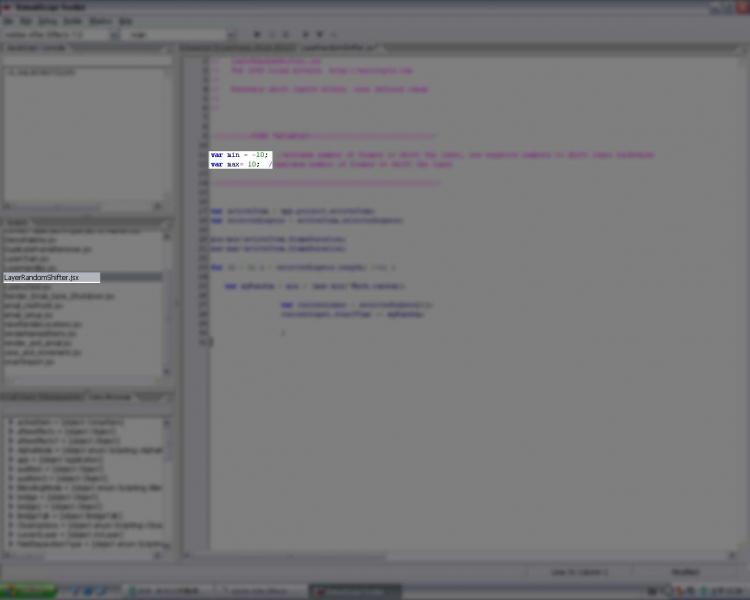
Task: Open the Edit menu
Action: (27, 20)
